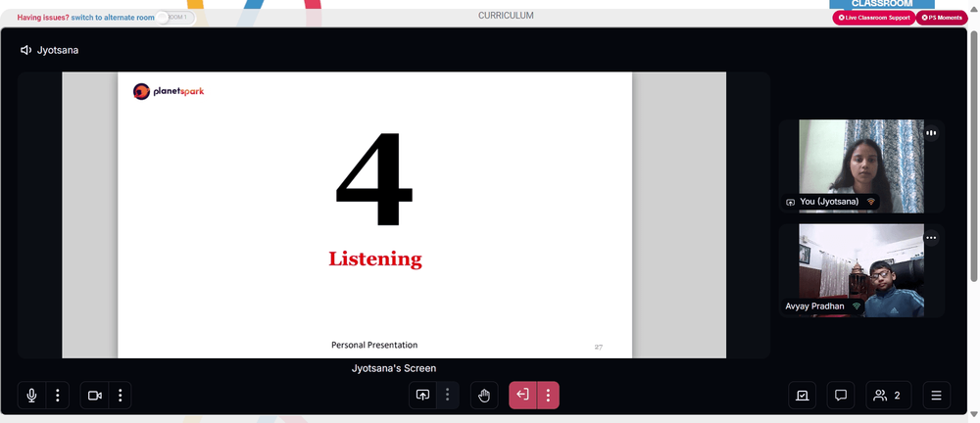The width and height of the screenshot is (980, 423).
Task: Click switch to alternate room link
Action: (113, 18)
